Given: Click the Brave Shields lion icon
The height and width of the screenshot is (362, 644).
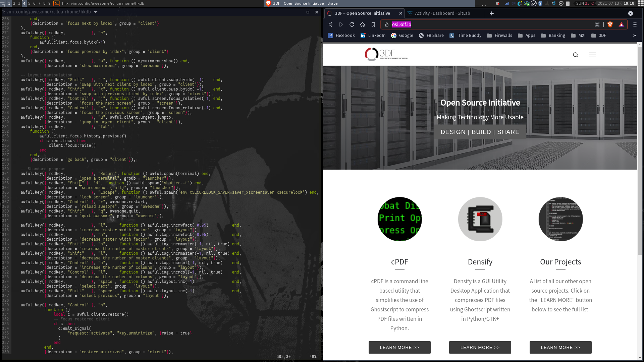Looking at the screenshot, I should pos(610,24).
